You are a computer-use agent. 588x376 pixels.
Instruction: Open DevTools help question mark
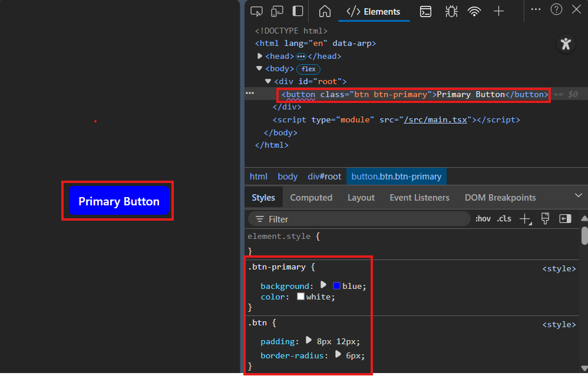click(556, 9)
